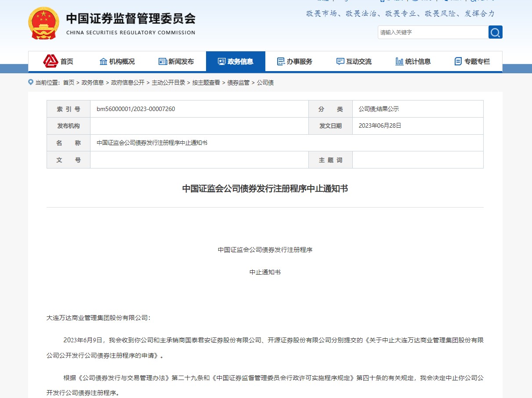Click the bold article heading 中国证监会公司债券发行注册程序中止通知书
532x398 pixels.
point(265,189)
